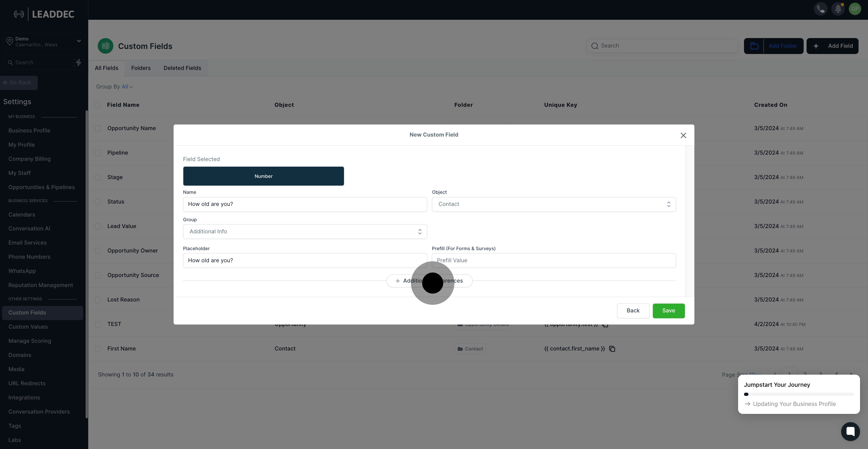Toggle the select-all fields checkbox
The width and height of the screenshot is (868, 449).
pyautogui.click(x=98, y=105)
